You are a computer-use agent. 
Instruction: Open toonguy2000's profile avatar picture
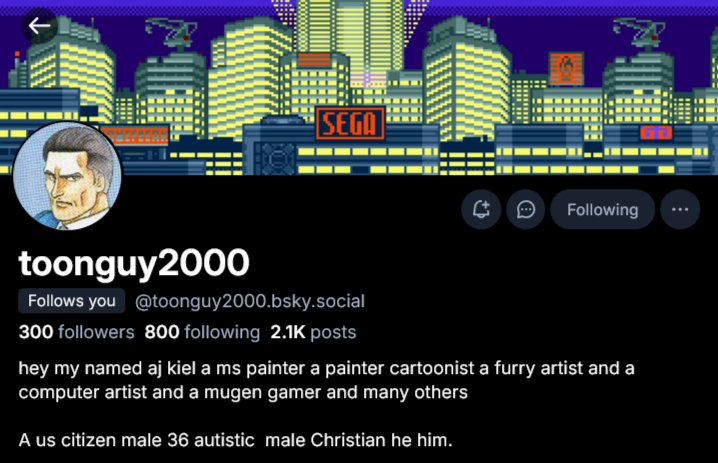[67, 177]
